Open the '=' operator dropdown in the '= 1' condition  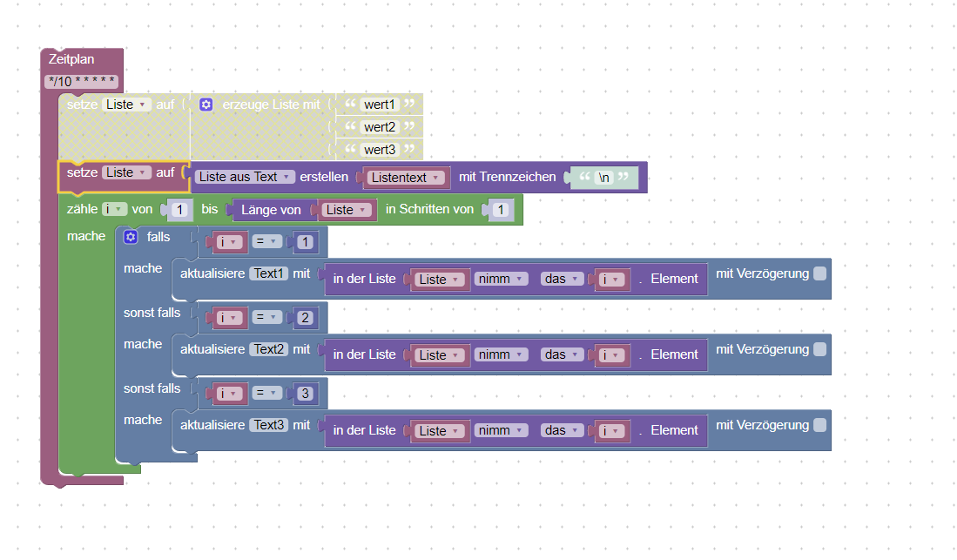point(266,241)
